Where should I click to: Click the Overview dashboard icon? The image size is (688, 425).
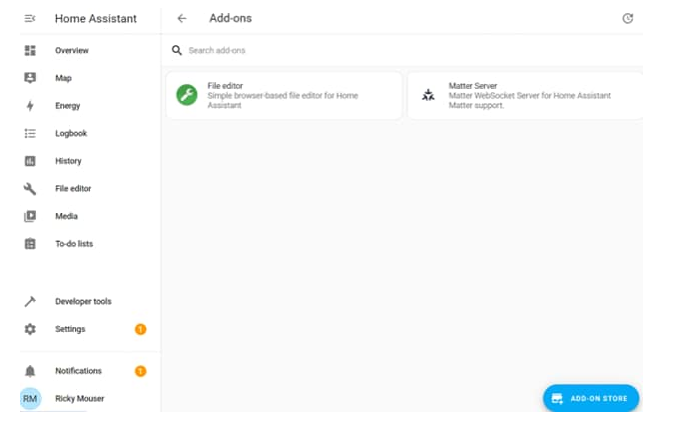click(x=30, y=50)
